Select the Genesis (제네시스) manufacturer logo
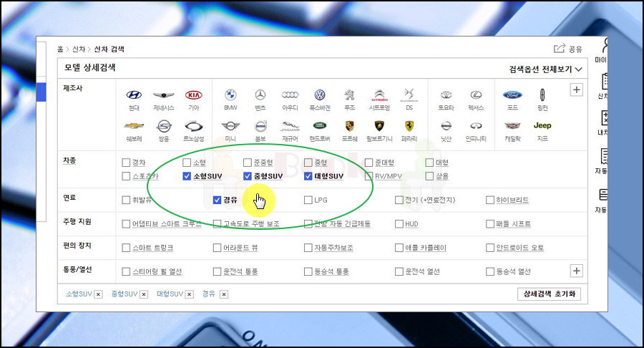The width and height of the screenshot is (644, 348). tap(163, 95)
